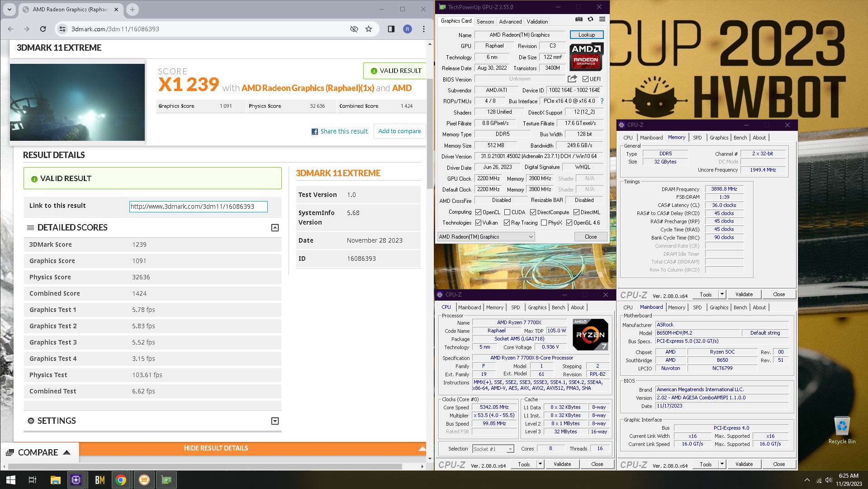Click the GPU-Z screenshot camera icon

pos(579,19)
